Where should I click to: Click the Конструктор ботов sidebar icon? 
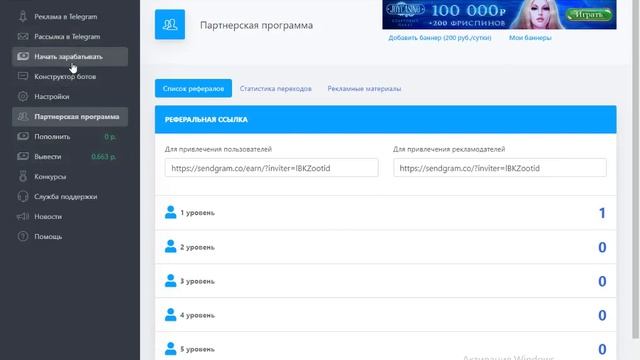click(x=23, y=76)
